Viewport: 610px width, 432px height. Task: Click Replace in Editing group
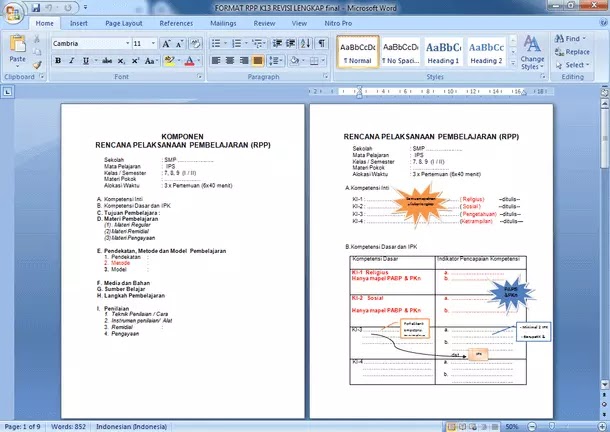pyautogui.click(x=572, y=52)
